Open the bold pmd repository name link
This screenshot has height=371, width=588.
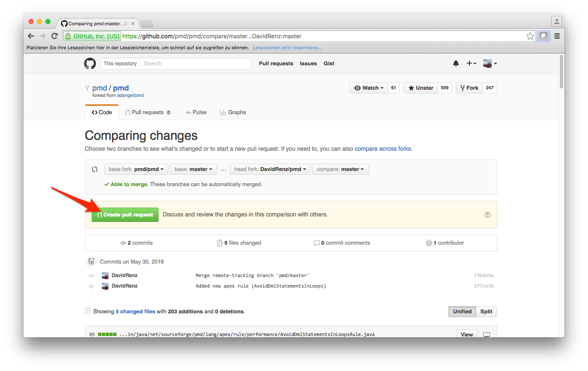click(x=121, y=88)
